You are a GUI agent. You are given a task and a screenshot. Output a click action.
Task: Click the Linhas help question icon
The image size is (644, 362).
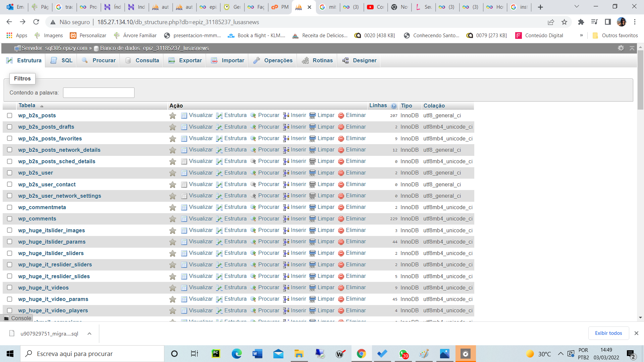coord(394,106)
